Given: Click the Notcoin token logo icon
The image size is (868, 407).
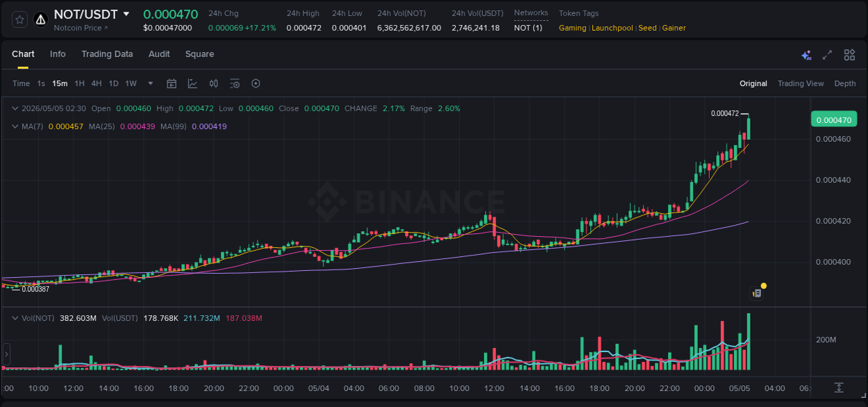Looking at the screenshot, I should click(41, 20).
